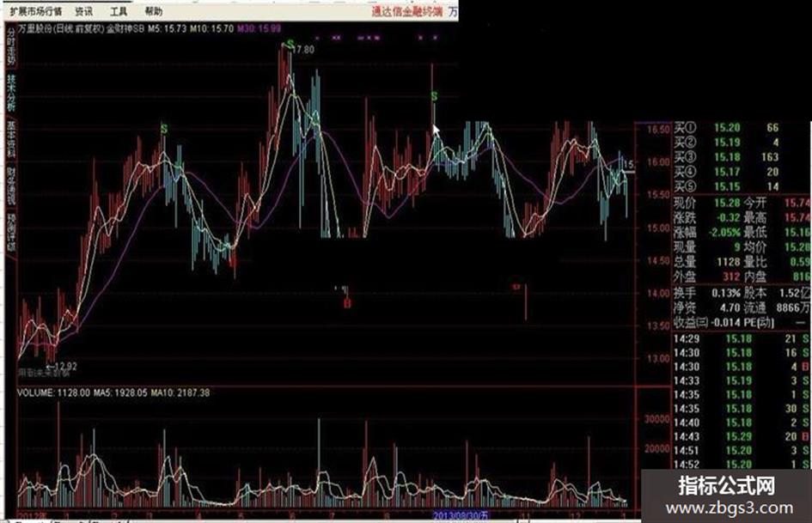
Task: Click the 15.00 price axis label
Action: pos(658,228)
